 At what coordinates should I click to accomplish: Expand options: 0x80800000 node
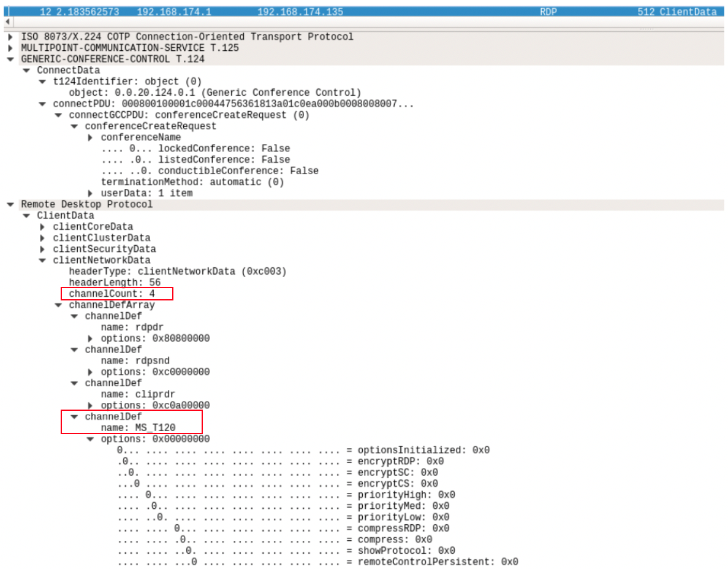tap(90, 338)
